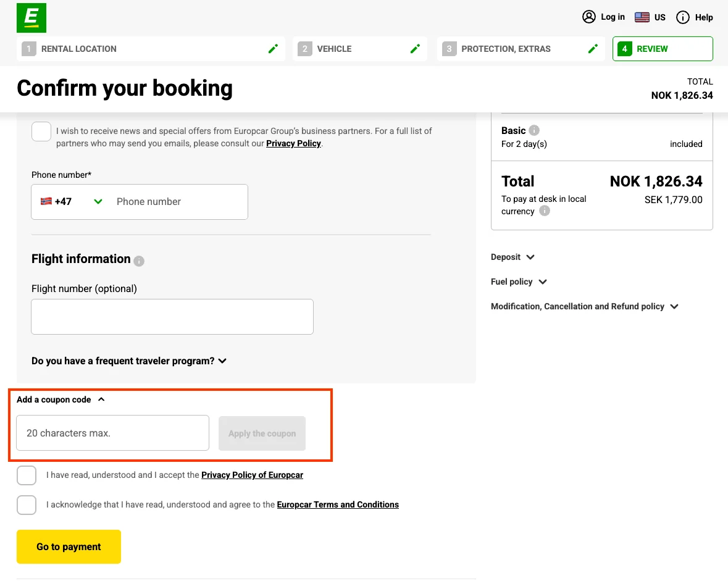Expand the Deposit details

click(x=513, y=257)
